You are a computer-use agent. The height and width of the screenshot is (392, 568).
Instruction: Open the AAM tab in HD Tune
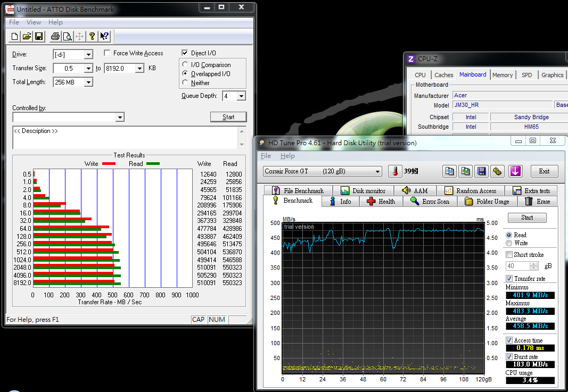tap(415, 190)
